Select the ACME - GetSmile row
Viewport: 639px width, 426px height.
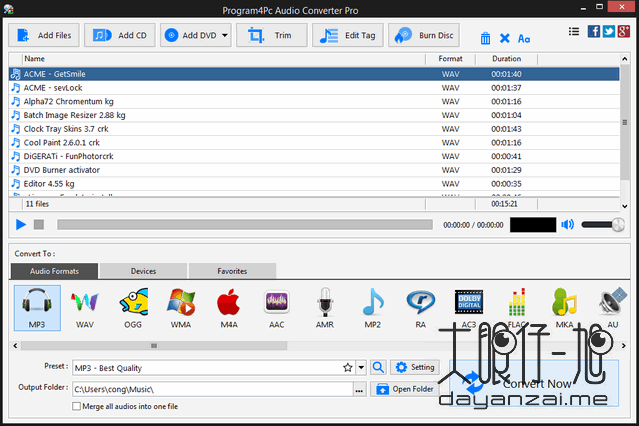(314, 74)
